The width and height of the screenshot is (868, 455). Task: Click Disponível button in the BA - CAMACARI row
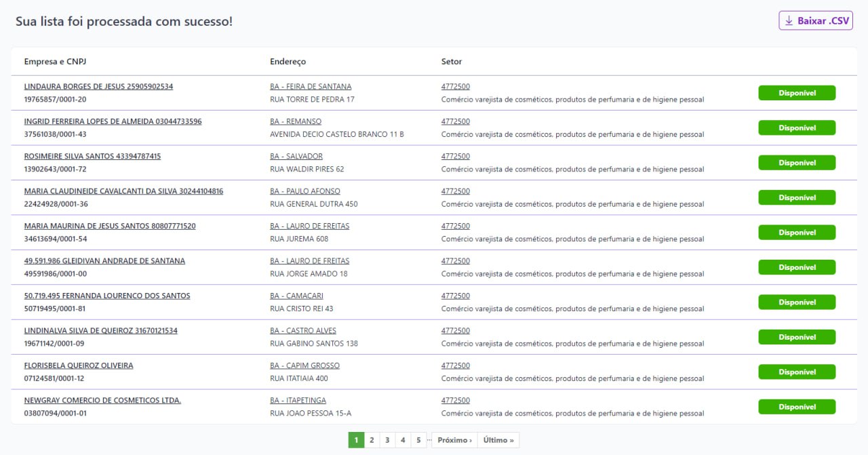pos(797,302)
